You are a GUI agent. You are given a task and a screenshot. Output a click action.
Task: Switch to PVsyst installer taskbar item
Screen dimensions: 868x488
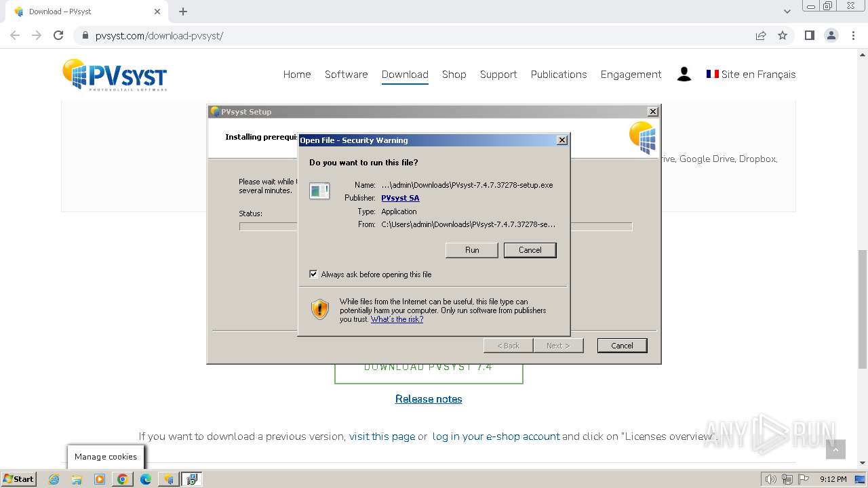(x=169, y=479)
